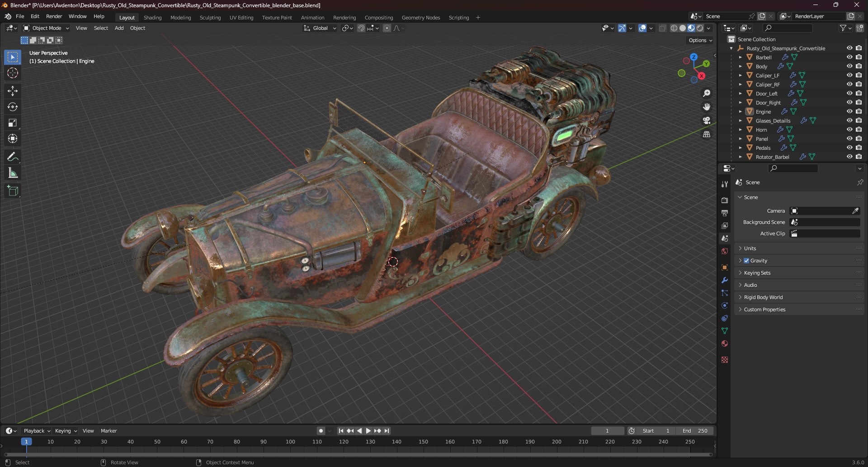The image size is (868, 467).
Task: Toggle snapping magnet in viewport header
Action: [x=361, y=28]
